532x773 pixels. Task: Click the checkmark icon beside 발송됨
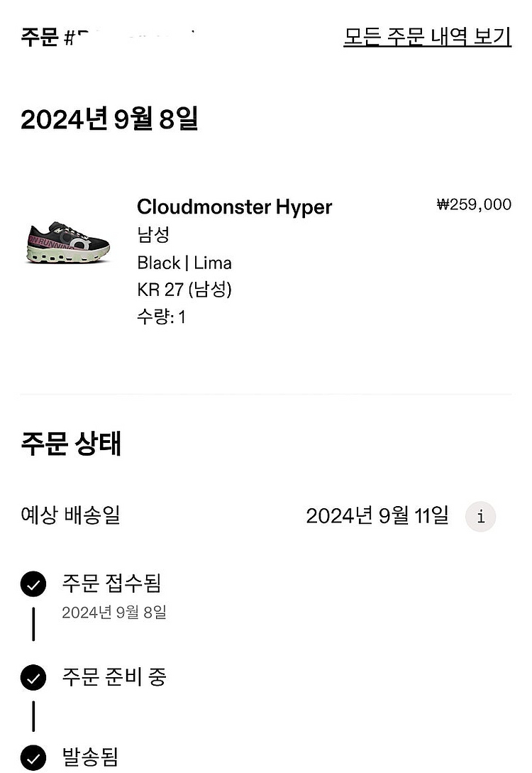point(33,757)
